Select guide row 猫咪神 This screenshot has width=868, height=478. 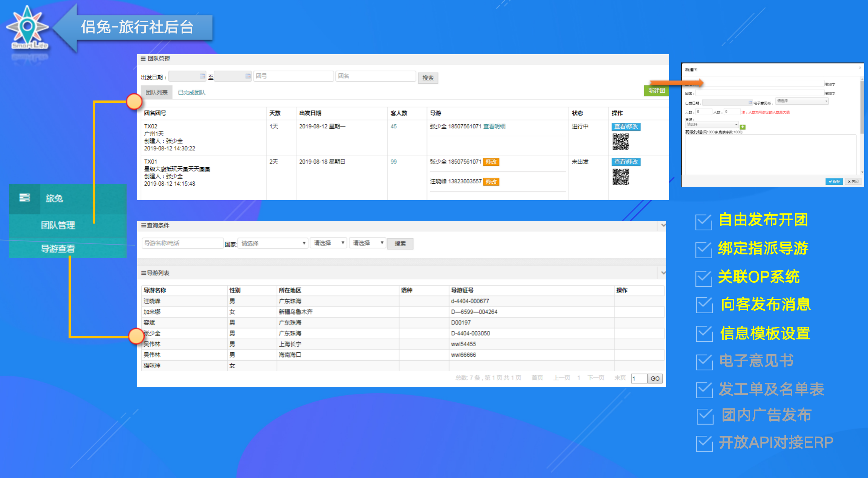[403, 365]
